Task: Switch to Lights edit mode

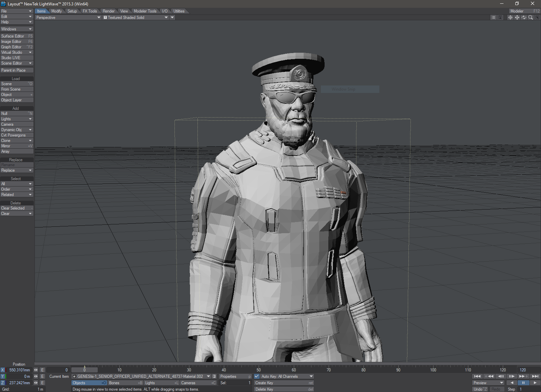Action: point(162,383)
